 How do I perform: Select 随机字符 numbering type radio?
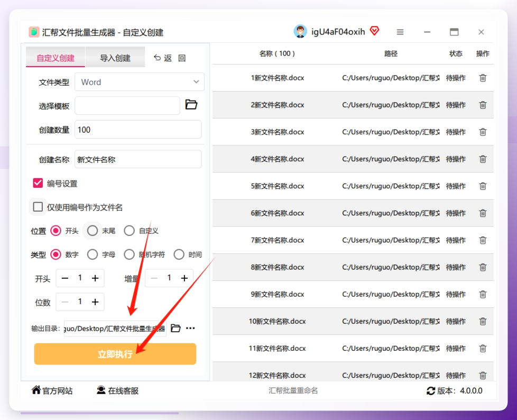pos(129,254)
